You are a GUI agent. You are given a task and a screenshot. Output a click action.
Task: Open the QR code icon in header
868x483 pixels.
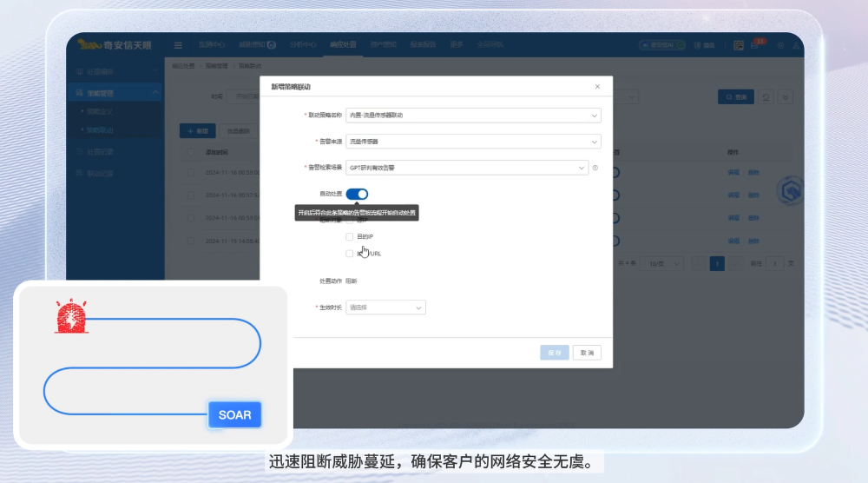(x=739, y=45)
